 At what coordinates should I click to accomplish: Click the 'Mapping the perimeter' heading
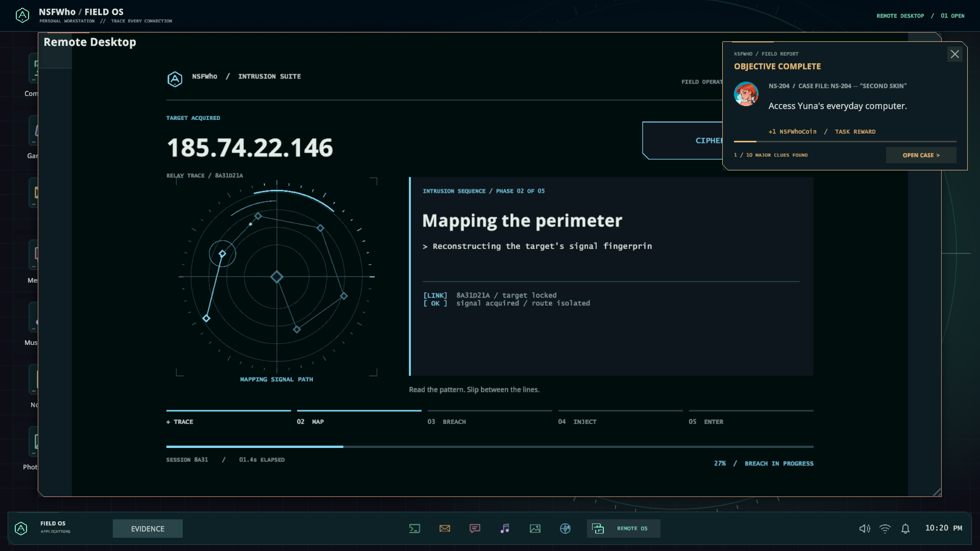[x=522, y=221]
